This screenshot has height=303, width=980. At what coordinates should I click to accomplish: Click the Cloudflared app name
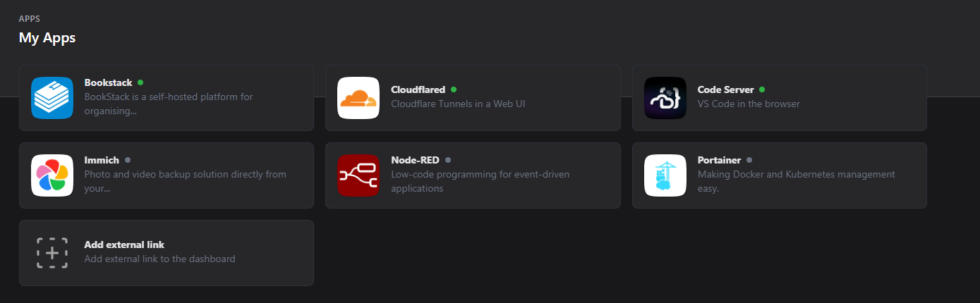click(418, 89)
